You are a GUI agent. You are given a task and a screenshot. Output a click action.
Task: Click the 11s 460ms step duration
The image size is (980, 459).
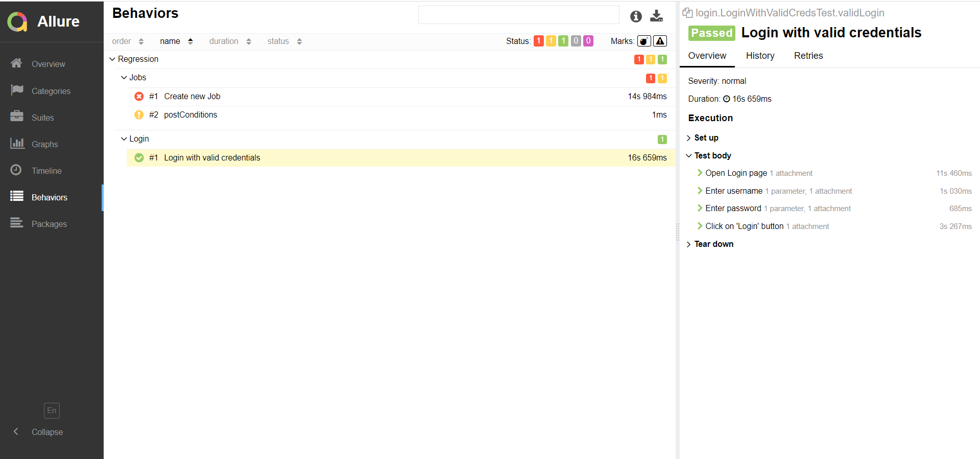(954, 173)
